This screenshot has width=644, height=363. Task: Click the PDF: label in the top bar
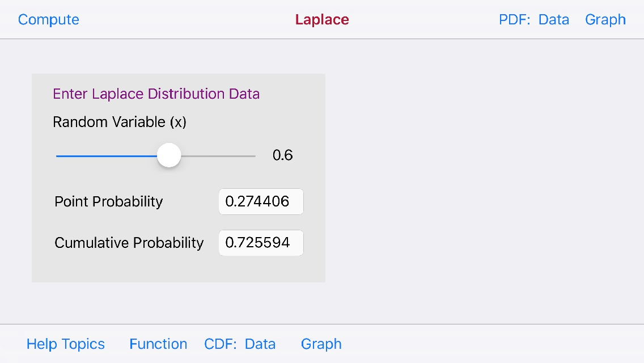(514, 19)
